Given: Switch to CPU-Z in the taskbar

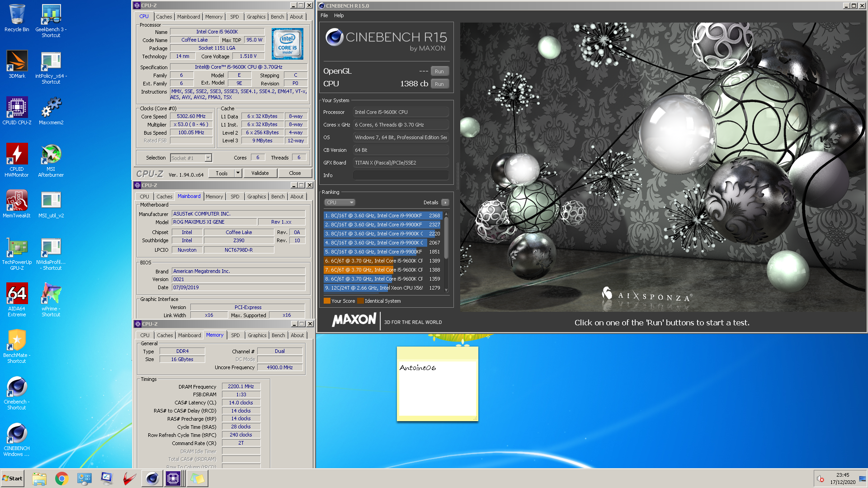Looking at the screenshot, I should 173,479.
